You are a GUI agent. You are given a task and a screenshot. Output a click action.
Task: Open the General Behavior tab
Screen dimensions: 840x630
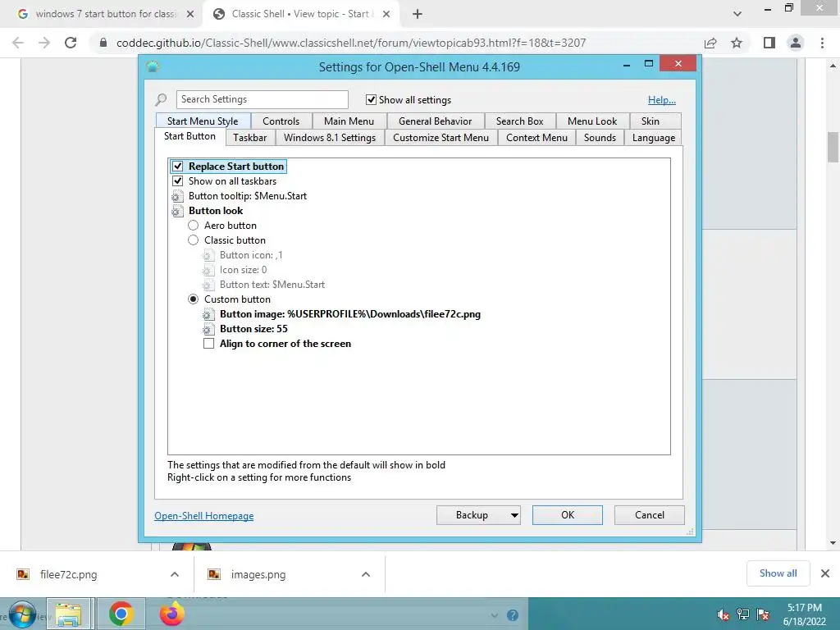pyautogui.click(x=435, y=121)
